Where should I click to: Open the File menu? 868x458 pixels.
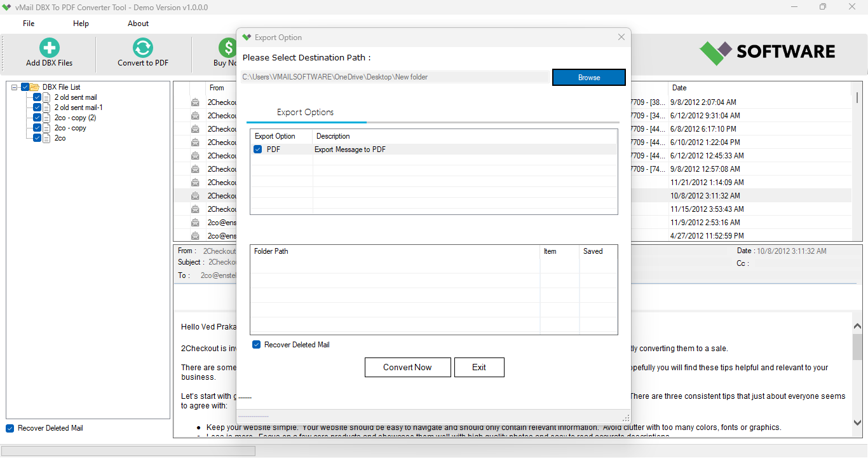(28, 23)
